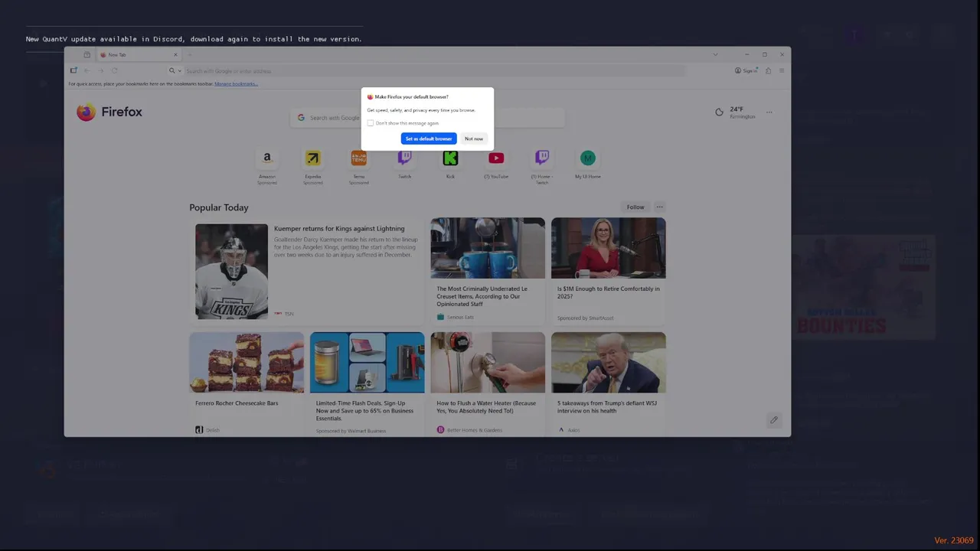The height and width of the screenshot is (551, 980).
Task: Close the New Tab tab
Action: pyautogui.click(x=175, y=54)
